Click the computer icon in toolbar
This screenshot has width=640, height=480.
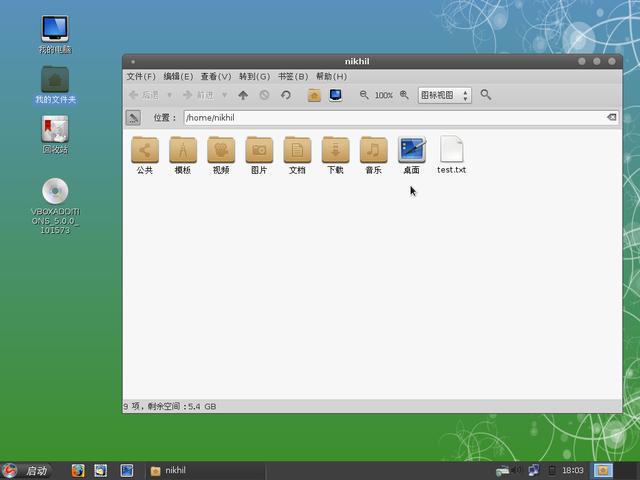tap(336, 95)
